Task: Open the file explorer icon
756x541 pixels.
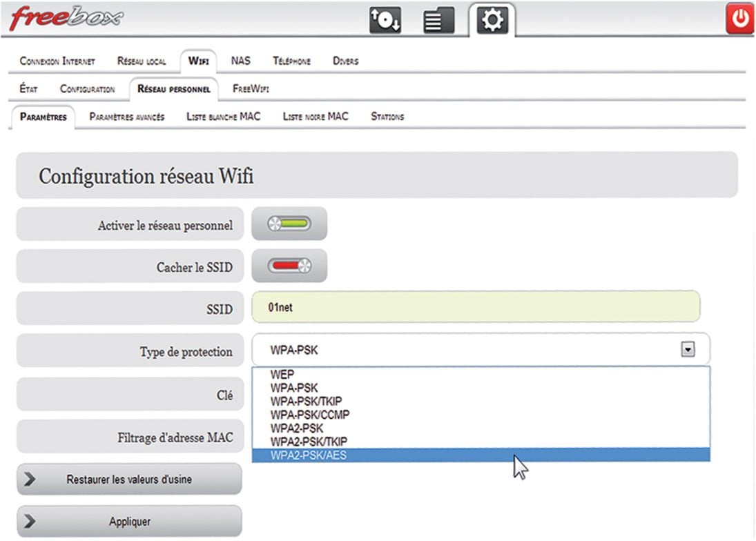Action: tap(438, 20)
